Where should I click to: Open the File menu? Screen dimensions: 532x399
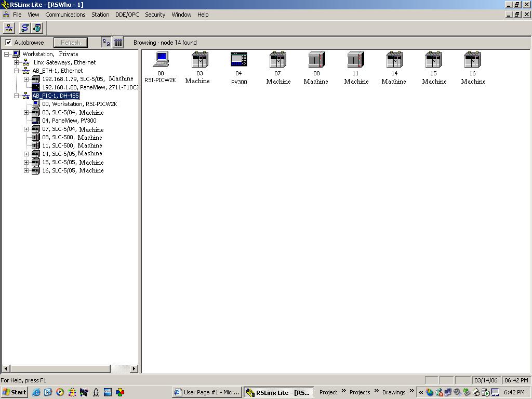(17, 15)
